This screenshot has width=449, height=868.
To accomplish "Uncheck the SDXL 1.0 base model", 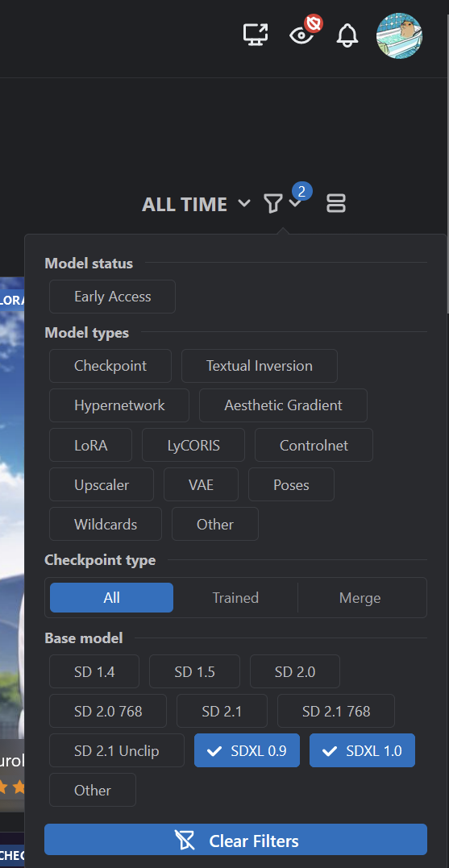I will [x=362, y=750].
